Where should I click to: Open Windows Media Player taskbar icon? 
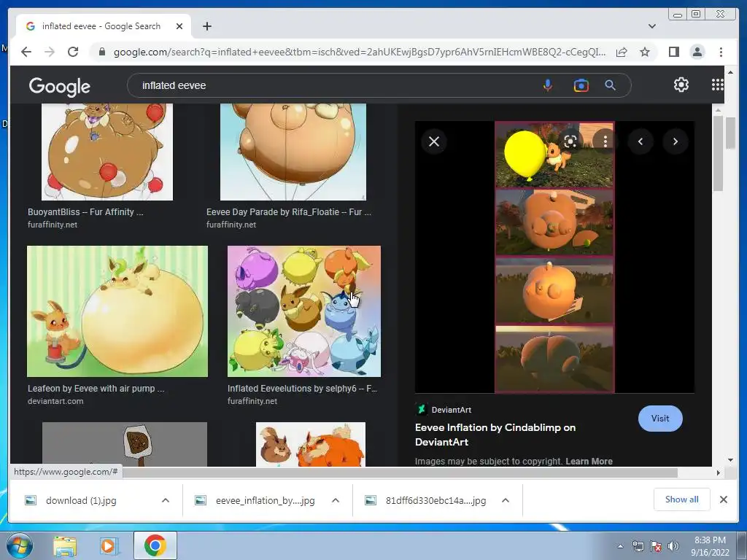point(109,546)
